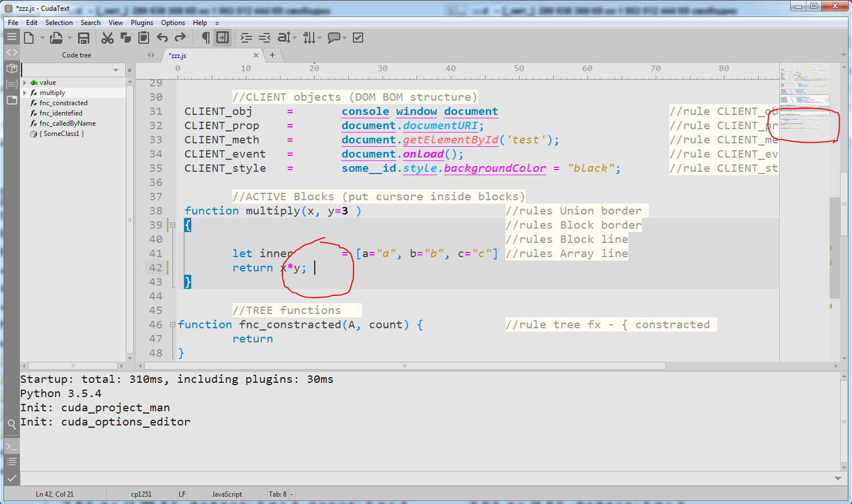Open the Console panel from sidebar

(11, 446)
